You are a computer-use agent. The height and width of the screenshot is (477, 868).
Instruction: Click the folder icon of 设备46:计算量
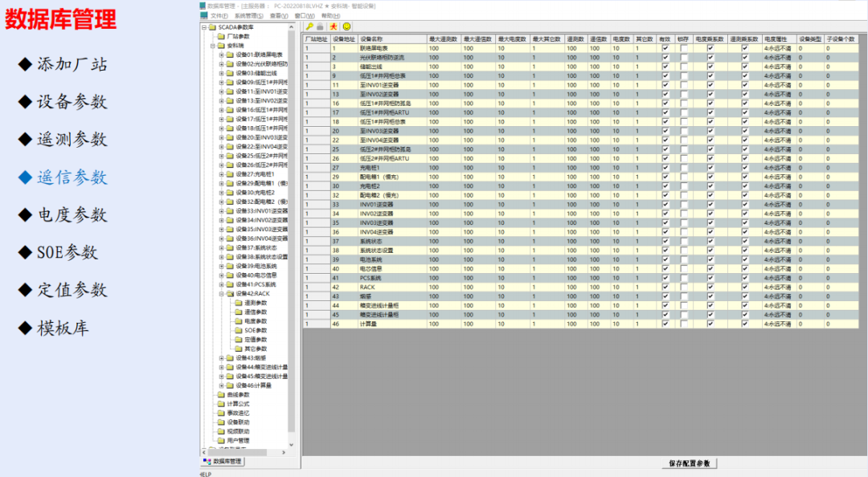click(x=231, y=385)
